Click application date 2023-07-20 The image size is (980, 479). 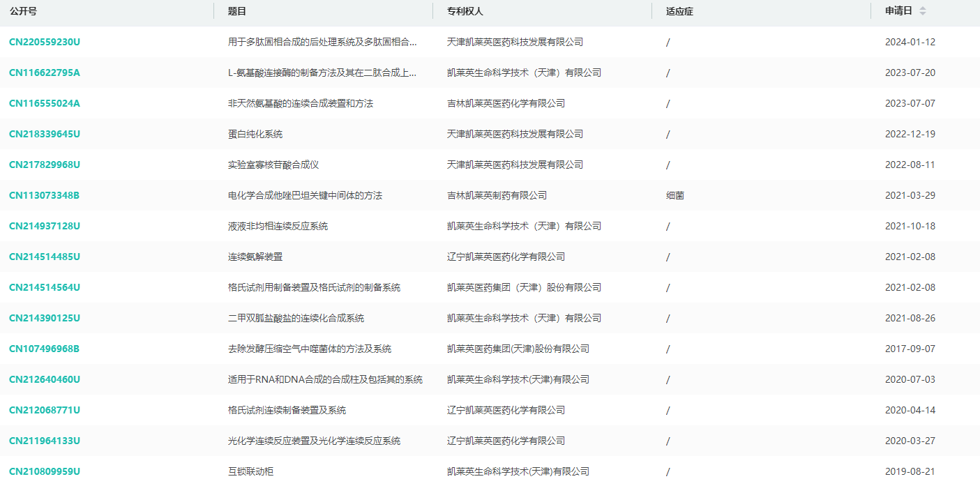910,73
